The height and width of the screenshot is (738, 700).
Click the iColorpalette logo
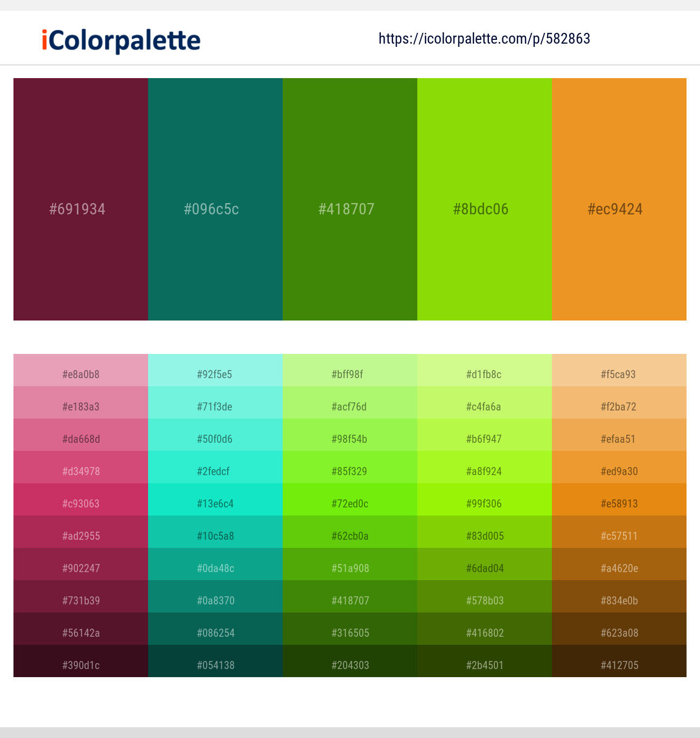tap(121, 40)
